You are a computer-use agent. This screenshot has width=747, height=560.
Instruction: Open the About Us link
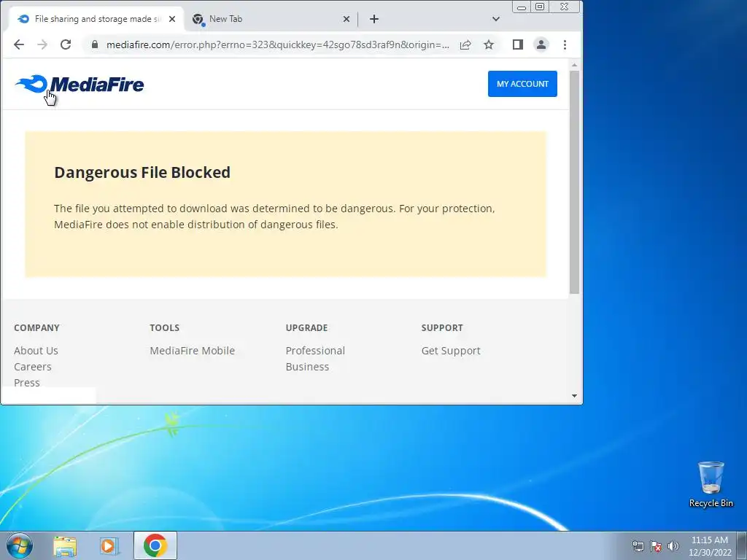(36, 351)
